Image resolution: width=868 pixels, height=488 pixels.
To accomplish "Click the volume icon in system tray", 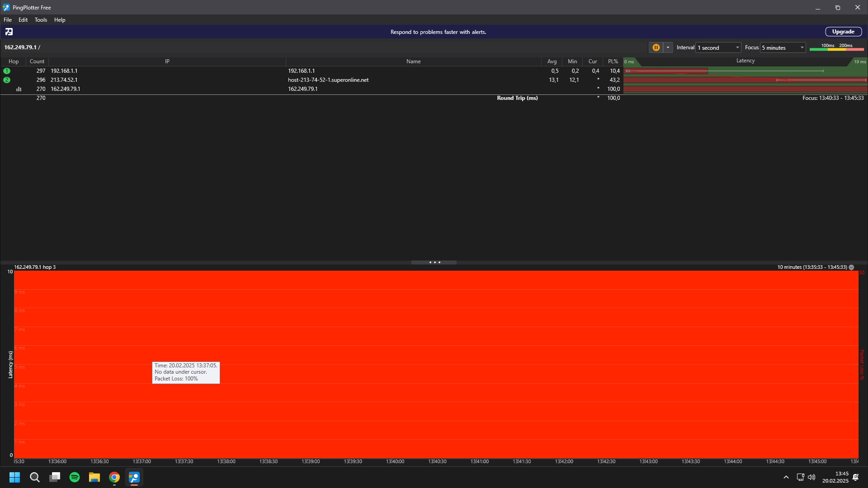I will [811, 477].
